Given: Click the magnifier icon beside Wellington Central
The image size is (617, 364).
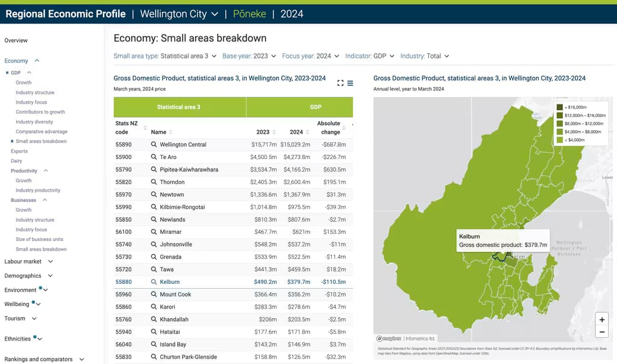Looking at the screenshot, I should [154, 145].
